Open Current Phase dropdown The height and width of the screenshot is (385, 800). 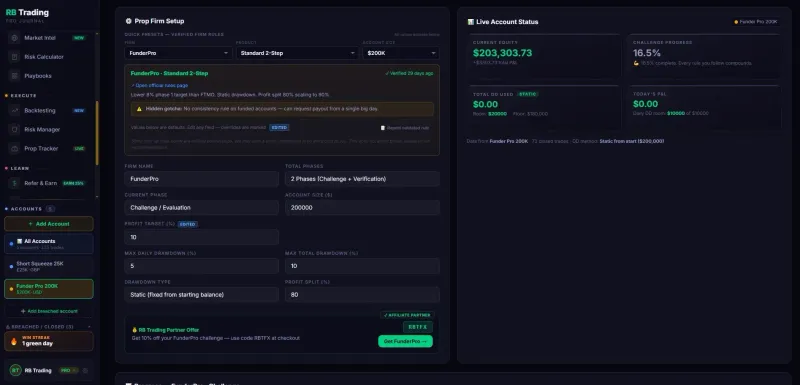tap(202, 208)
